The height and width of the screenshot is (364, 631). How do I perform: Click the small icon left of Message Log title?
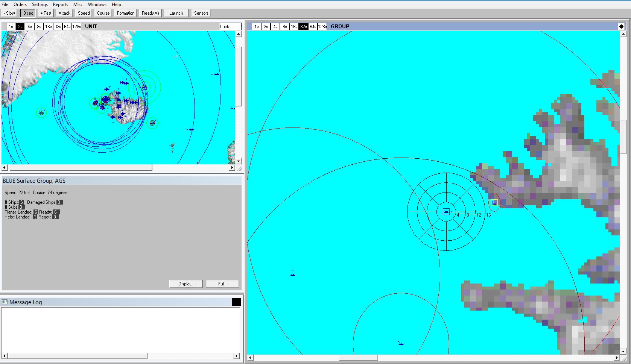(5, 302)
